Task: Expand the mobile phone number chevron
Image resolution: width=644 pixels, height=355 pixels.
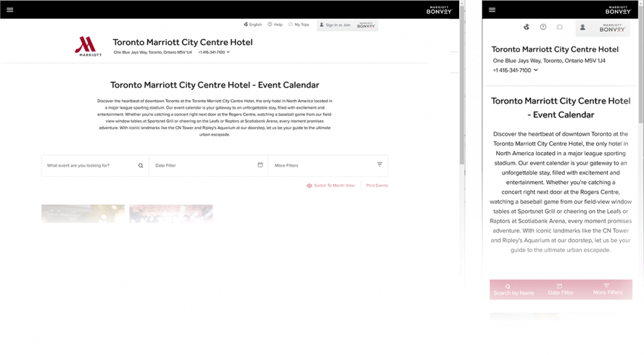Action: [536, 70]
